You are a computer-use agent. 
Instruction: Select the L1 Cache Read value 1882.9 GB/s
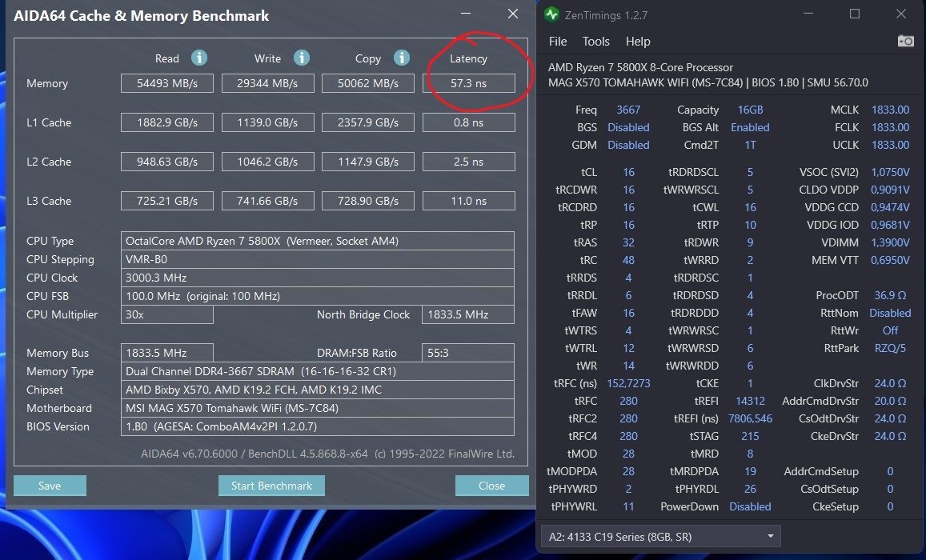167,122
